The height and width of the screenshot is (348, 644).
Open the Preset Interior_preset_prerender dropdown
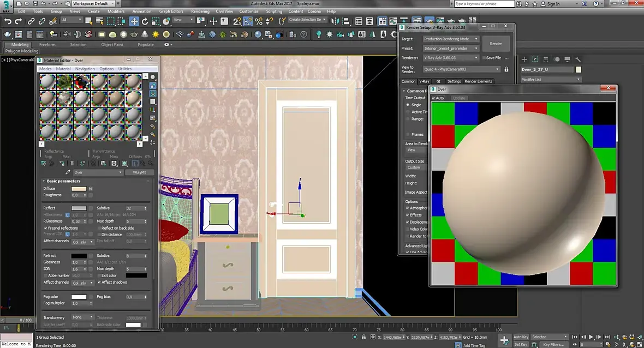click(x=451, y=49)
